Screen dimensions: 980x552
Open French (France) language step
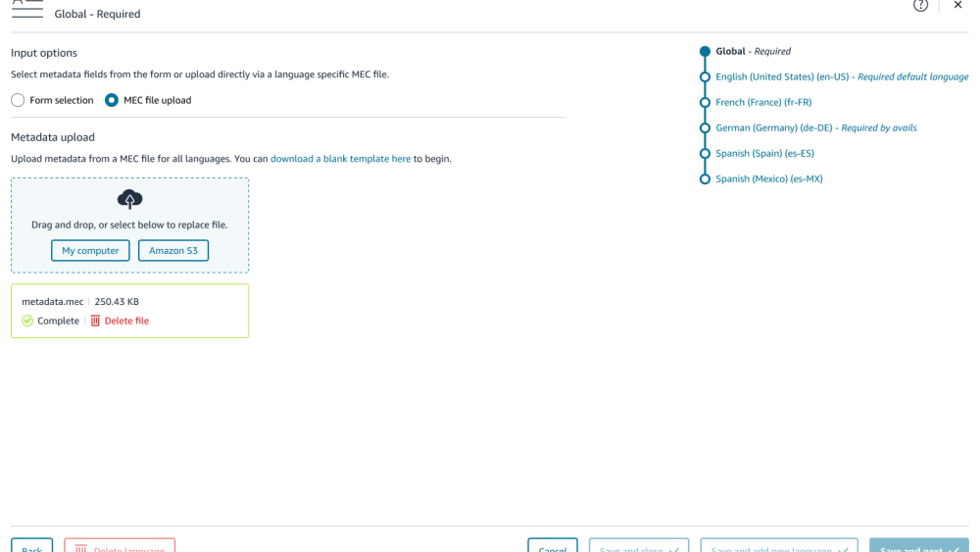click(763, 102)
